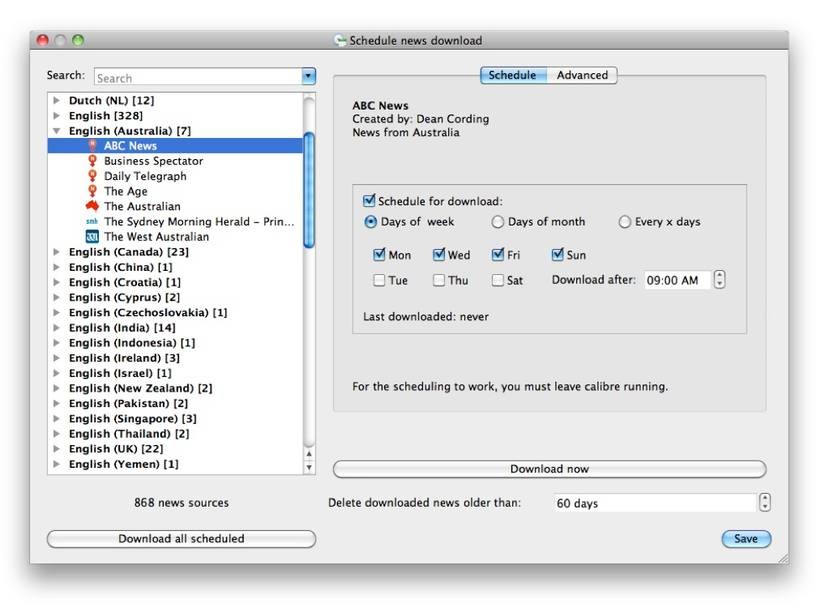Expand the English (Singapore) [3] group

[56, 418]
